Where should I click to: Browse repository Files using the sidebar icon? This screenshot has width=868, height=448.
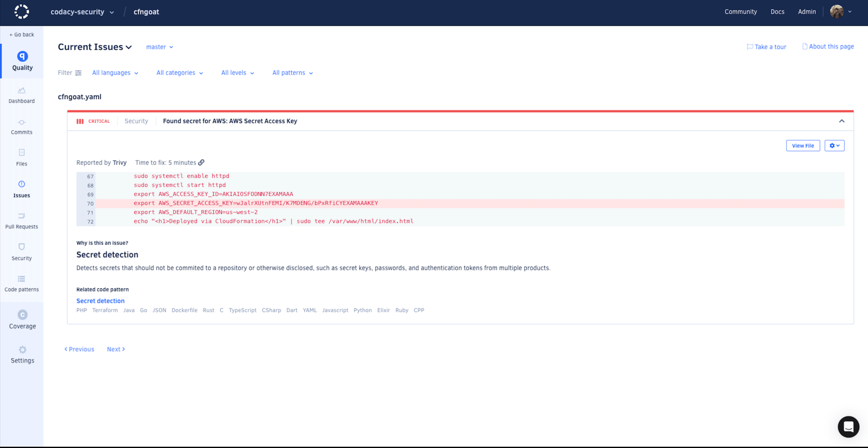(x=21, y=157)
